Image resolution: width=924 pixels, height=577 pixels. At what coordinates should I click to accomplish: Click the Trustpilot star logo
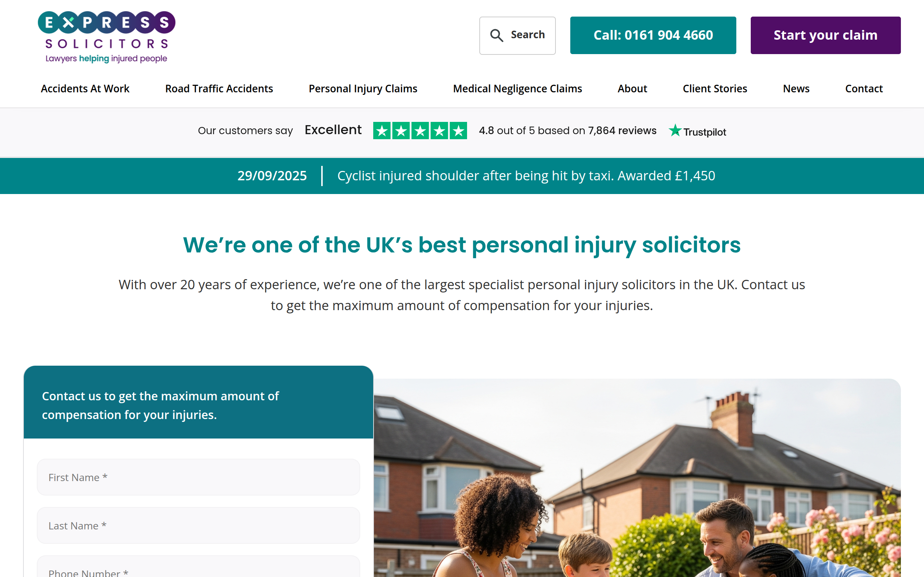675,131
